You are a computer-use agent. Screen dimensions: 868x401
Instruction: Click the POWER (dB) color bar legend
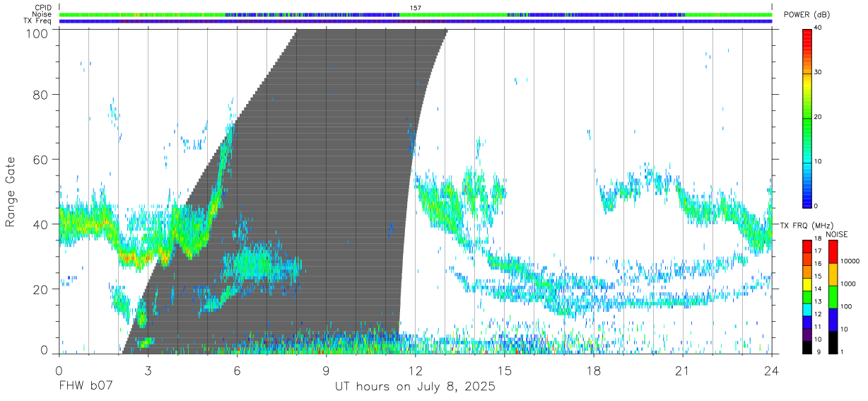[807, 117]
